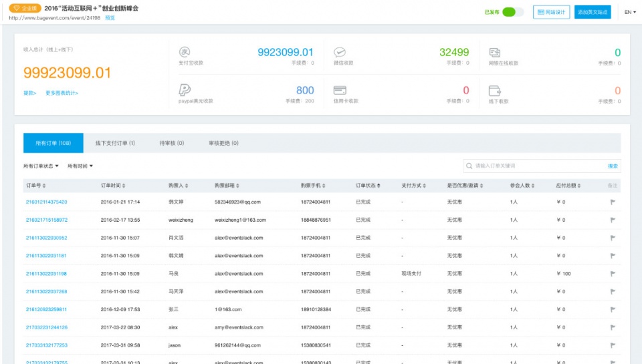This screenshot has height=364, width=642.
Task: Click amount ¥ 100 cell
Action: tap(564, 274)
